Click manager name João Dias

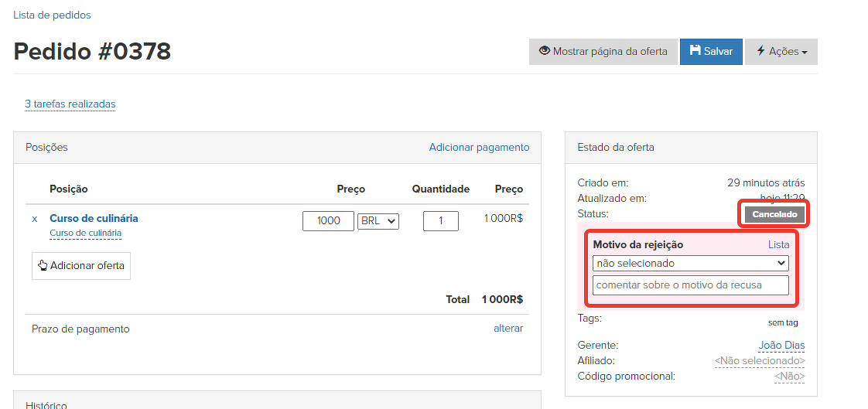[x=781, y=346]
